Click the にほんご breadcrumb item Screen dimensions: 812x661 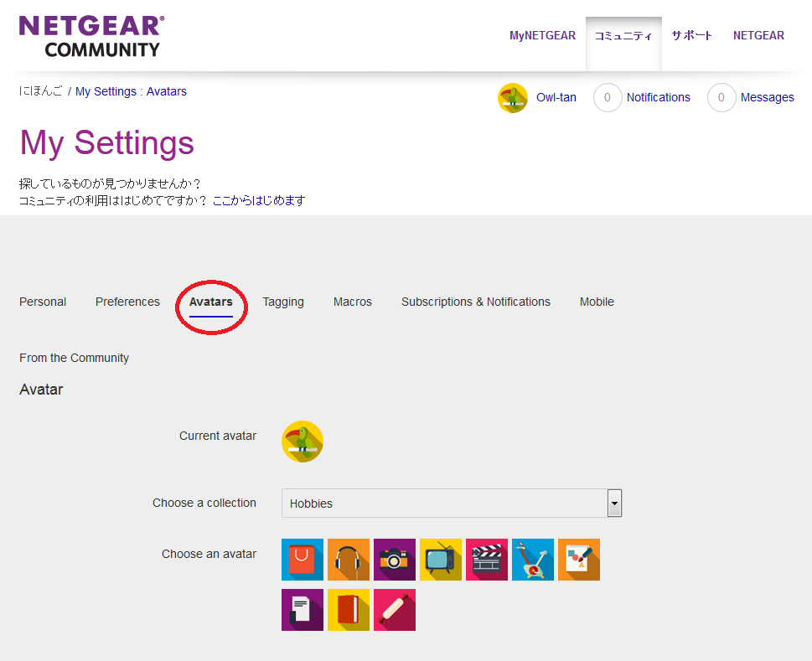41,91
